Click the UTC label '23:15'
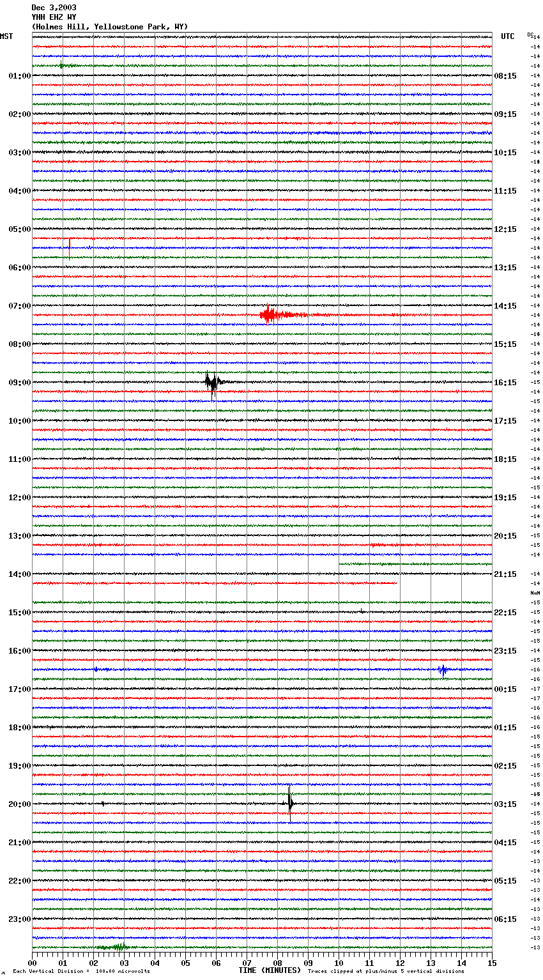543x980 pixels. [505, 651]
